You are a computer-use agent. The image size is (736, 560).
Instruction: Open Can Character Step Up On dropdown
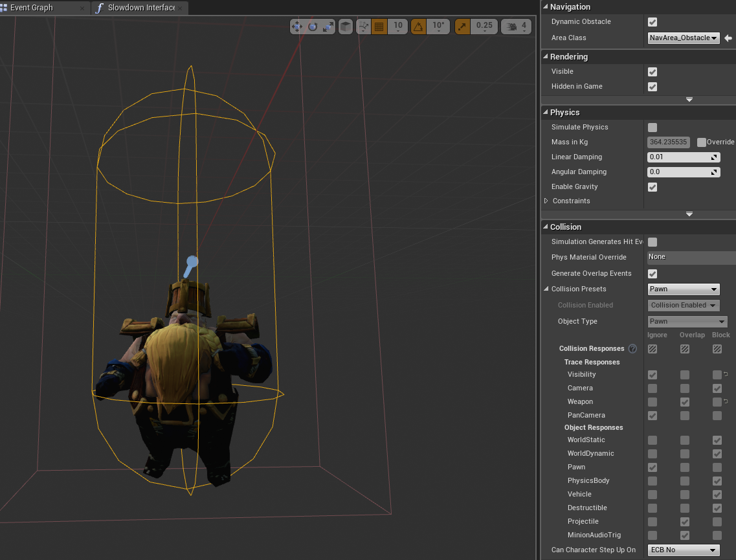[x=684, y=550]
